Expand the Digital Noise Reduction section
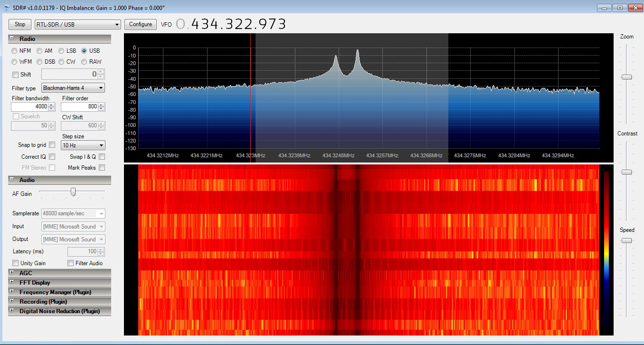 click(11, 311)
